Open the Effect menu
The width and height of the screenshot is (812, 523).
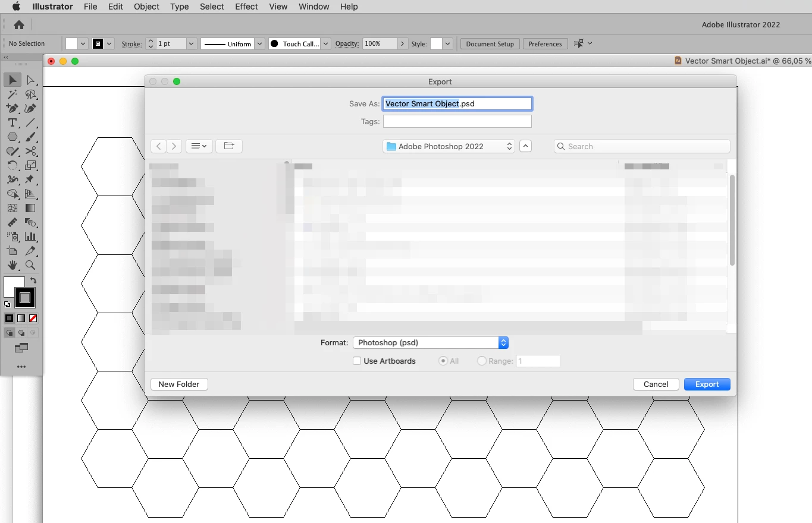(x=246, y=7)
